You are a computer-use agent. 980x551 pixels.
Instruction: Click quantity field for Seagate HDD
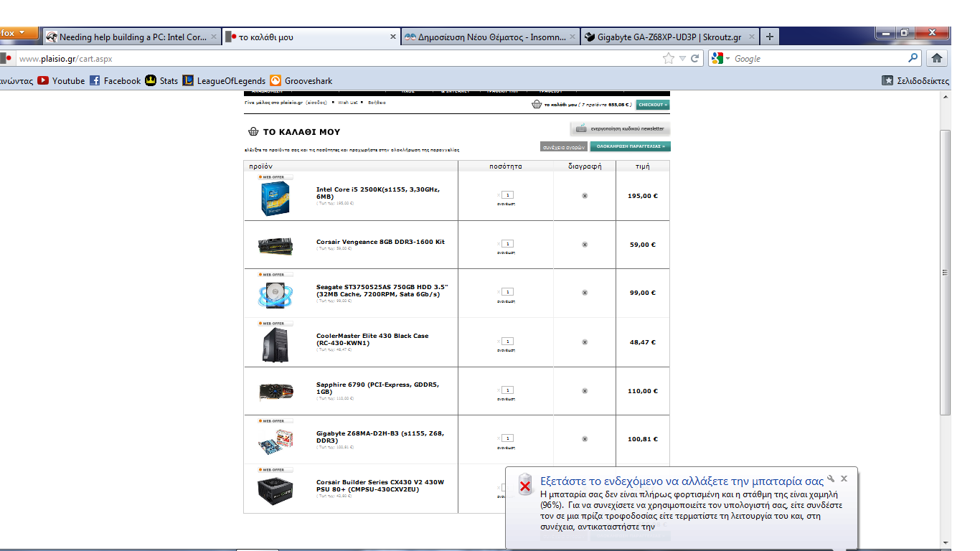(508, 292)
